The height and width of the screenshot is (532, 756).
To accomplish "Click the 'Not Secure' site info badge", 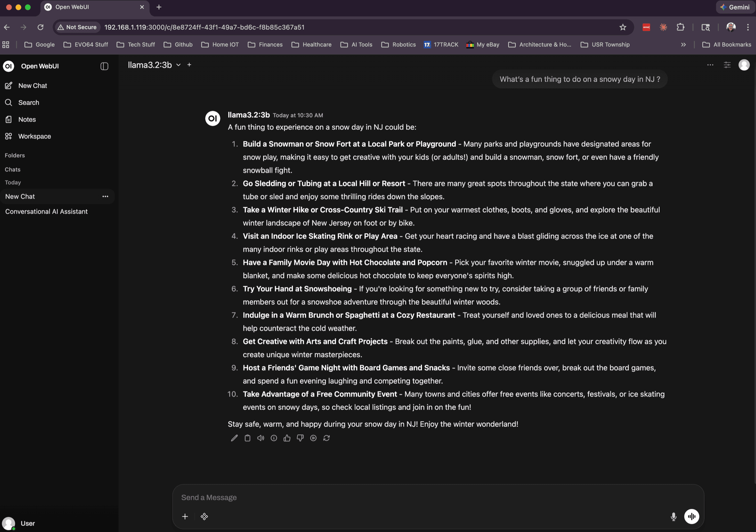I will click(77, 27).
